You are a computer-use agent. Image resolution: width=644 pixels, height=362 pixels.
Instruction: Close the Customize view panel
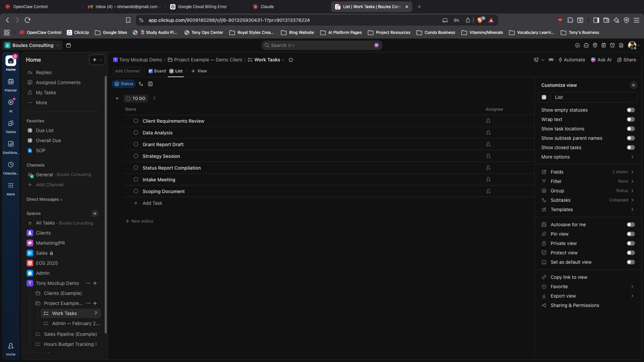pyautogui.click(x=633, y=85)
